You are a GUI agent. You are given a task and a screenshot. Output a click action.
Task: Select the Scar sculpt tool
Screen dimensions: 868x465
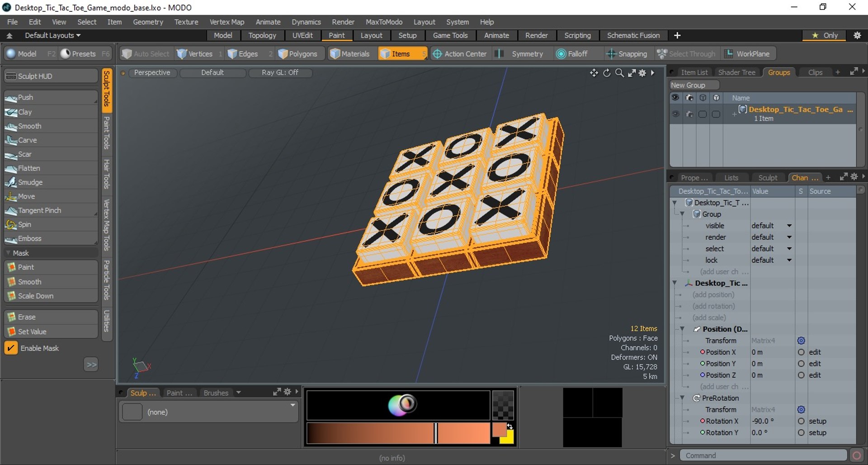click(51, 154)
